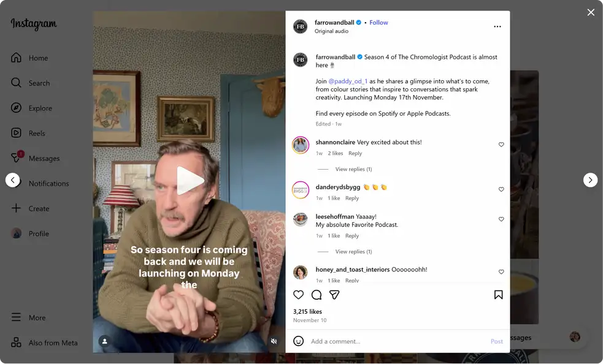This screenshot has width=603, height=364.
Task: Save post with the bookmark icon
Action: [x=498, y=295]
